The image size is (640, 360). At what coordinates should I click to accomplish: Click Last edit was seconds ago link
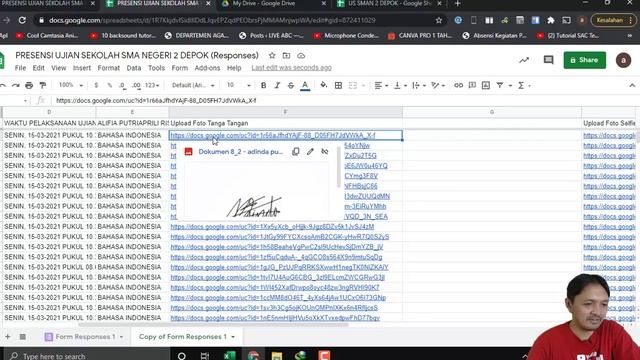click(291, 68)
